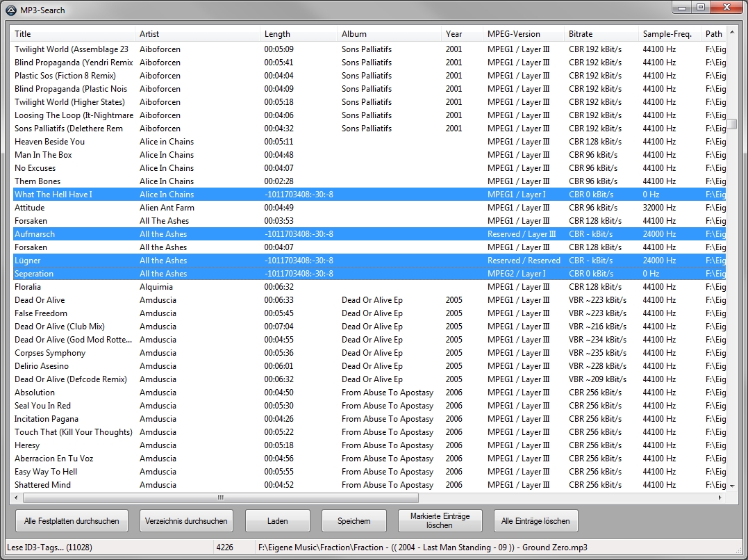Click the horizontal scrollbar right arrow
The width and height of the screenshot is (748, 560).
coord(720,497)
